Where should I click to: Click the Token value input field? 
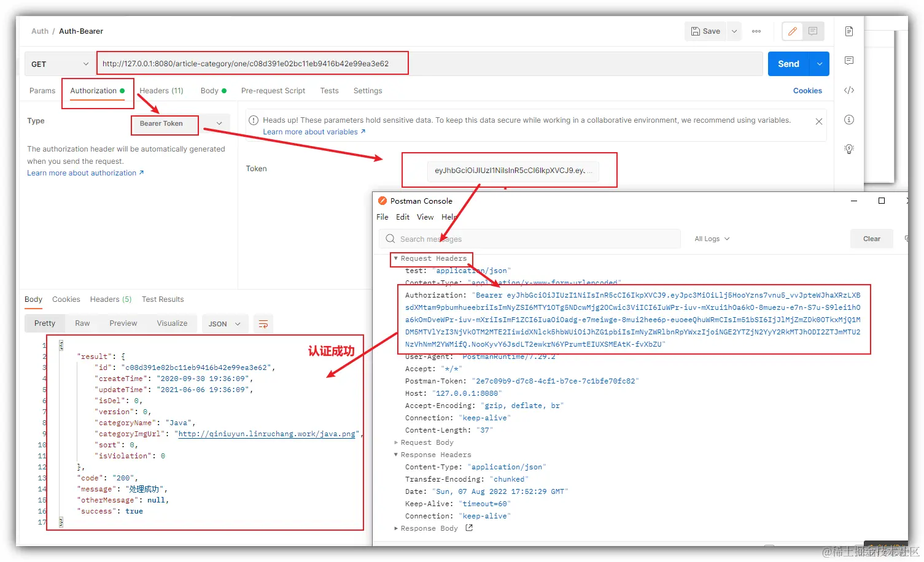(513, 171)
